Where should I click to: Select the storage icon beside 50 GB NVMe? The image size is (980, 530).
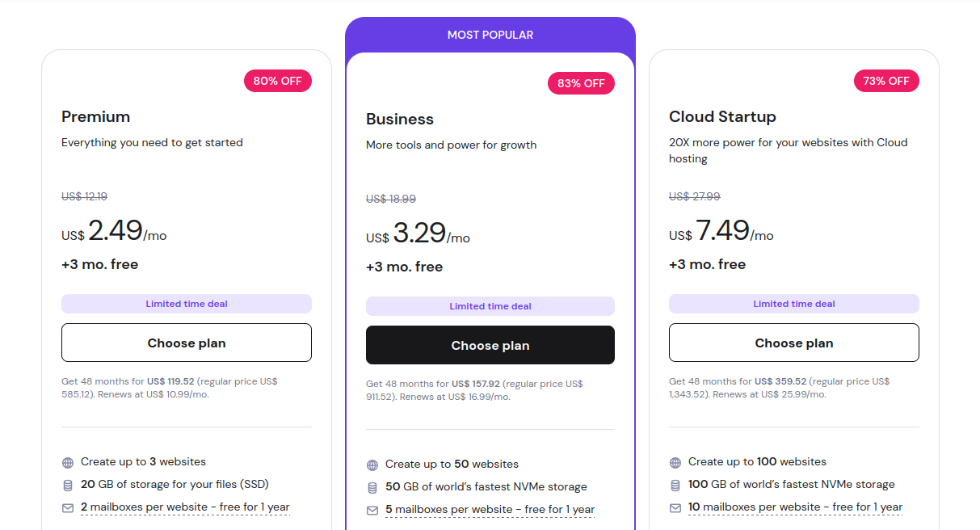(372, 487)
